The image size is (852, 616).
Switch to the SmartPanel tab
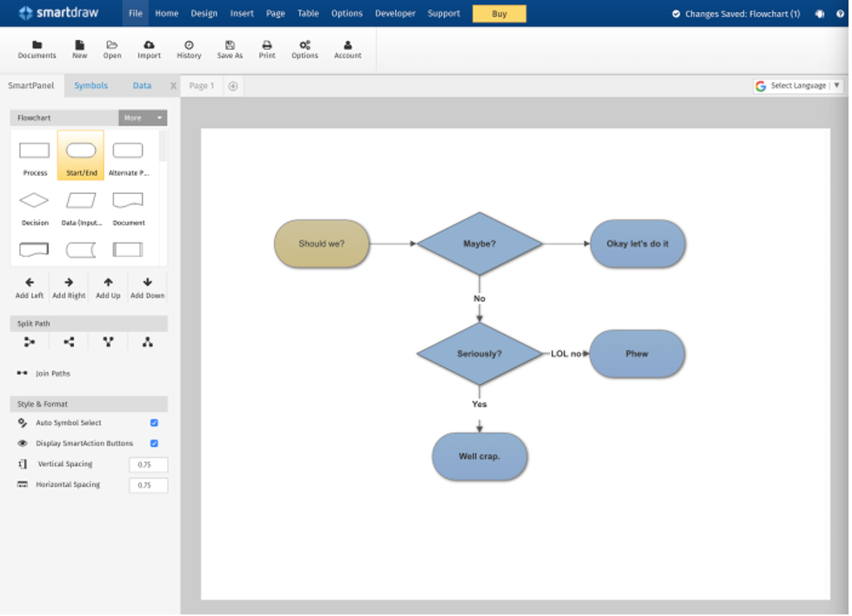[31, 86]
